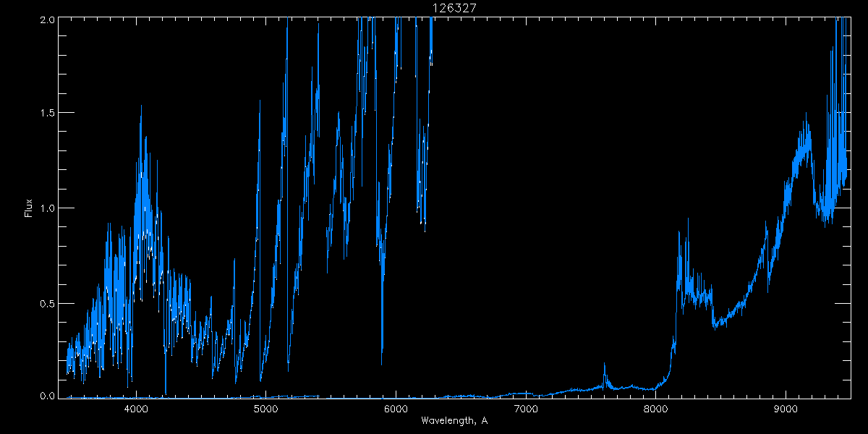Click the Flux y-axis label
The height and width of the screenshot is (434, 868).
point(29,208)
